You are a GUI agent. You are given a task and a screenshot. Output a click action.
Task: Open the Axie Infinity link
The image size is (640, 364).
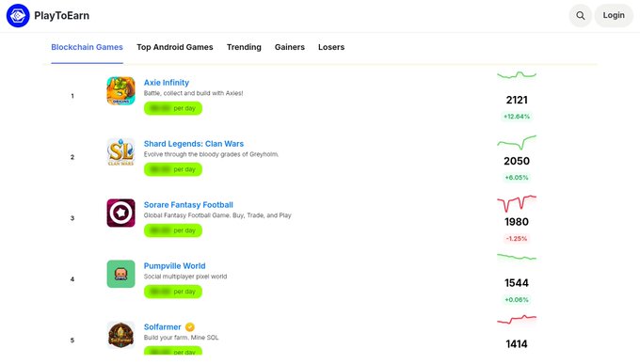pos(167,83)
